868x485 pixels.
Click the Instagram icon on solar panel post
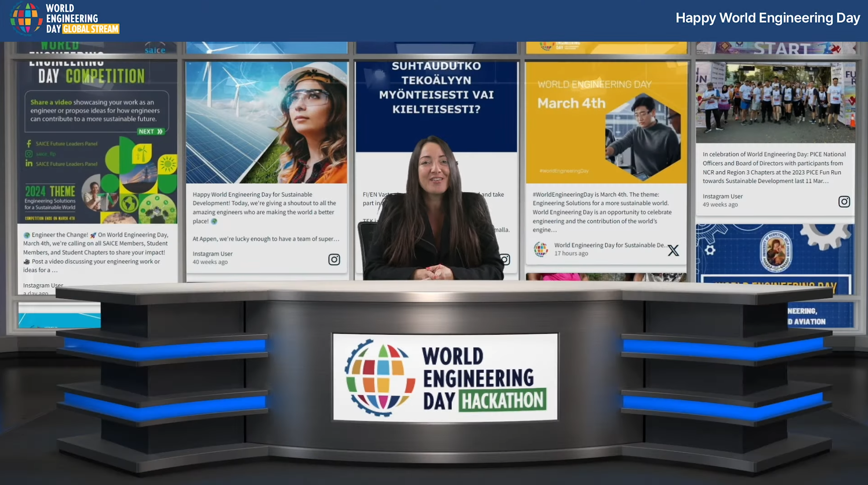334,259
